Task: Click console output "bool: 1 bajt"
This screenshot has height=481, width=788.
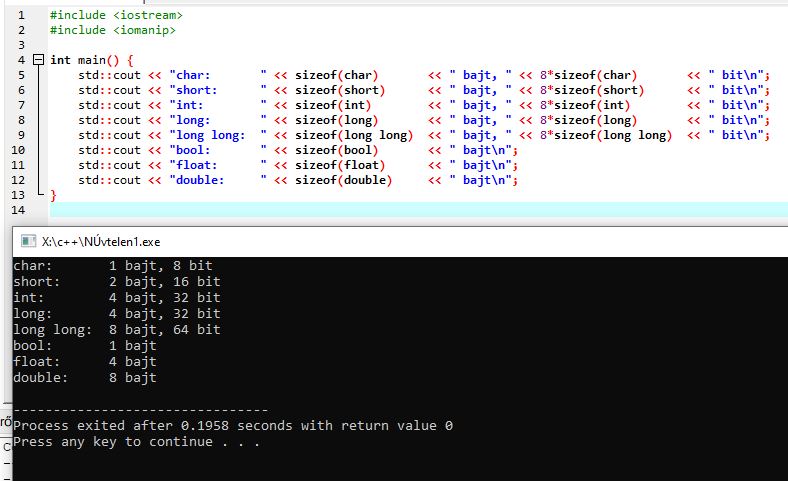Action: 84,346
